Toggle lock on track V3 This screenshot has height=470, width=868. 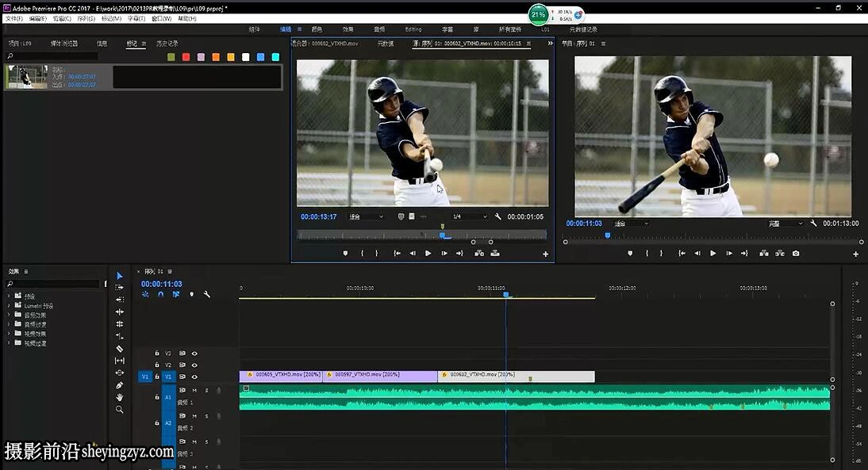click(156, 353)
